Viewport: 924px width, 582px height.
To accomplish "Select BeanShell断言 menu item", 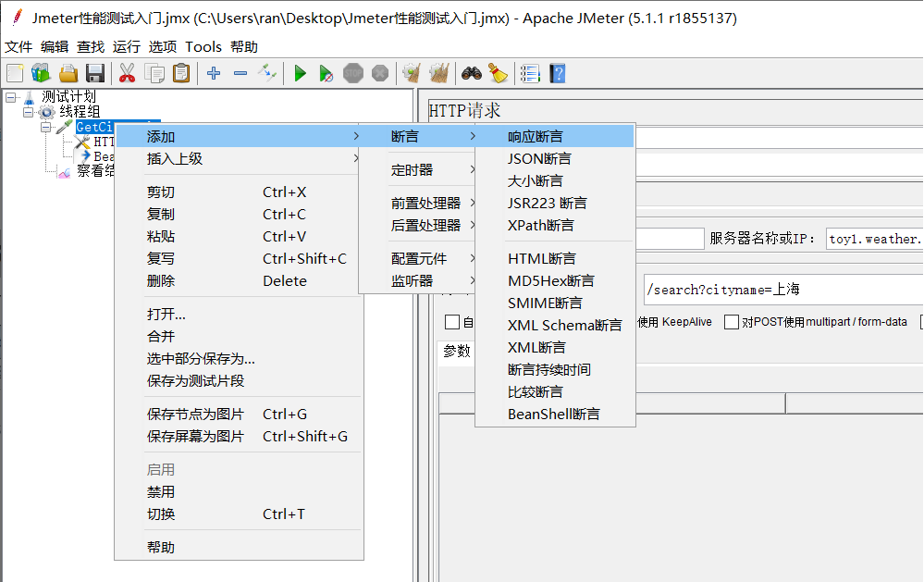I will point(555,414).
